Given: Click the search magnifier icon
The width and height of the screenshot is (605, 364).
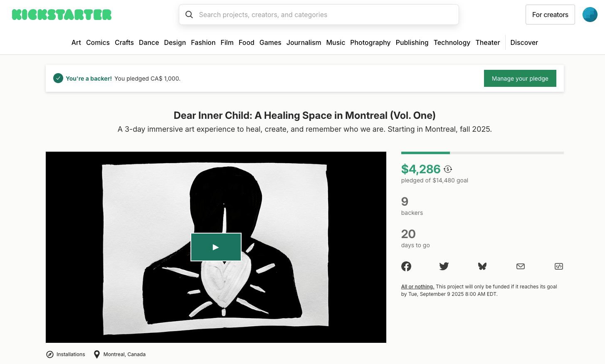Looking at the screenshot, I should tap(189, 15).
